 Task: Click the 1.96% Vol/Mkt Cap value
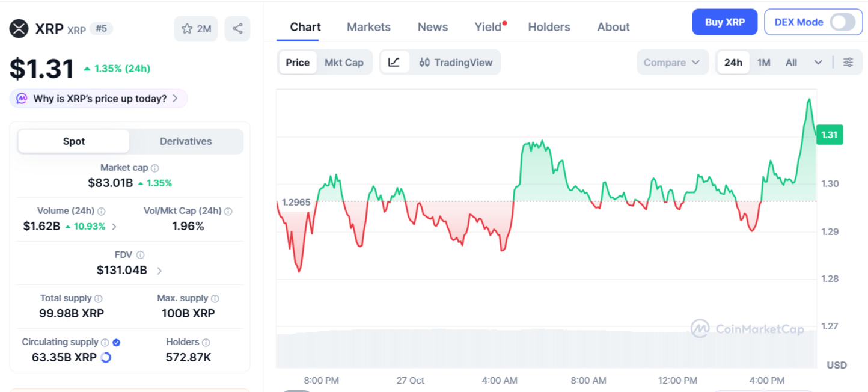pyautogui.click(x=188, y=227)
